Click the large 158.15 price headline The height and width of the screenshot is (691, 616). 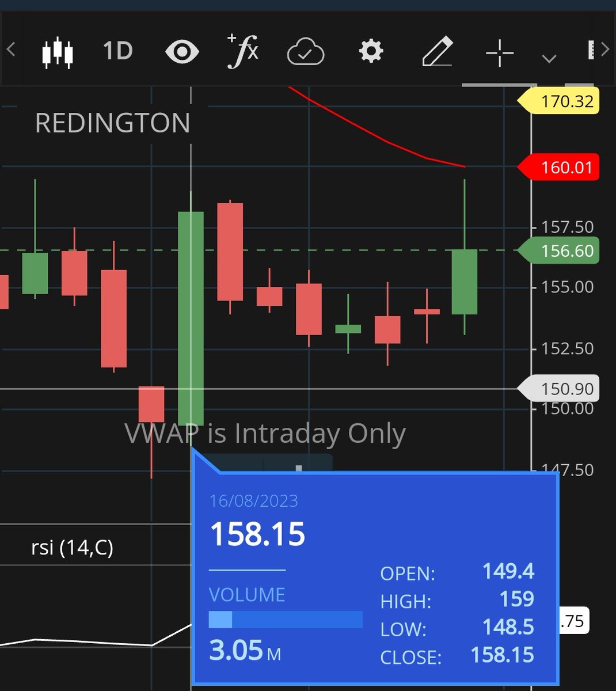257,534
